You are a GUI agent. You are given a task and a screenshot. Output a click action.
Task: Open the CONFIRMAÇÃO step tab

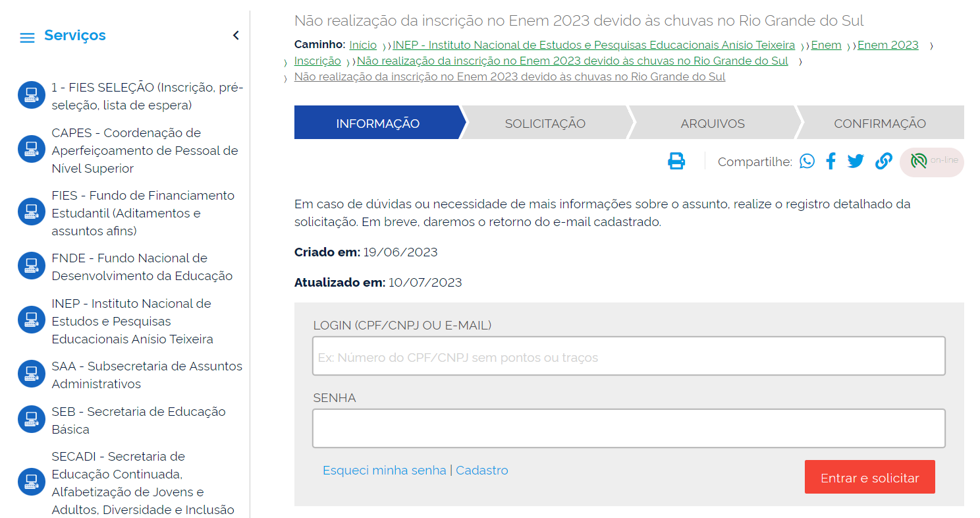tap(879, 123)
